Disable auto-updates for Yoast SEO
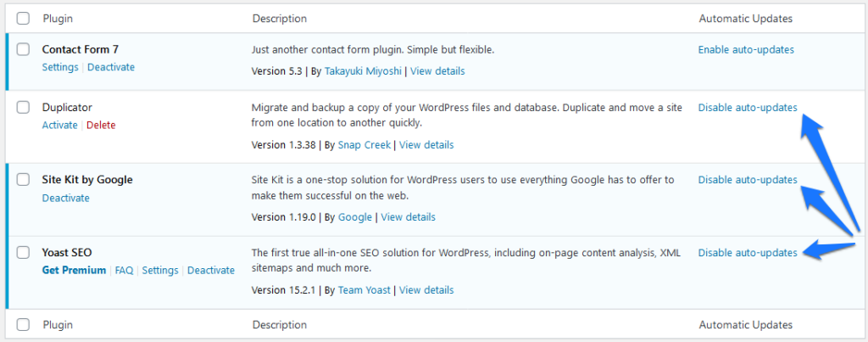This screenshot has height=342, width=868. point(748,253)
